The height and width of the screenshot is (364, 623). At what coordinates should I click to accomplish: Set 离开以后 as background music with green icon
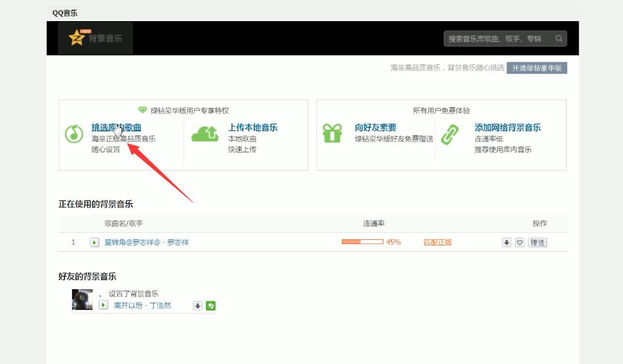tap(210, 305)
